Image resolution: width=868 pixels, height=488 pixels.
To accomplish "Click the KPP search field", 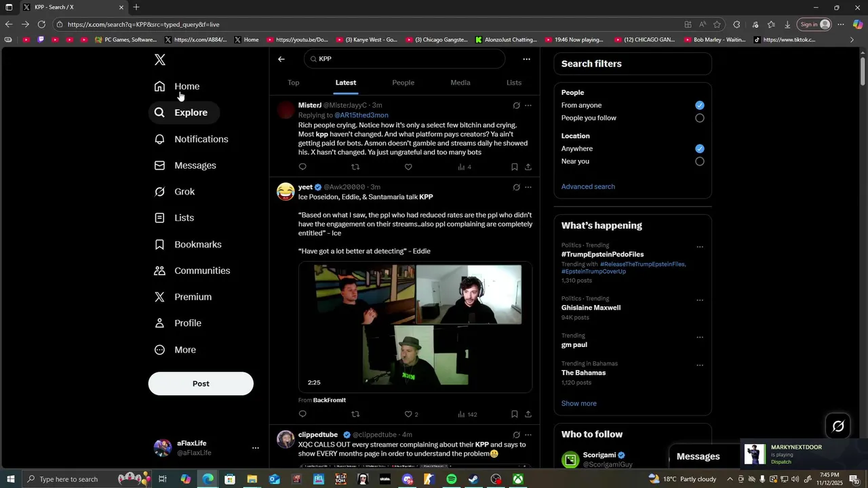I will click(x=405, y=59).
